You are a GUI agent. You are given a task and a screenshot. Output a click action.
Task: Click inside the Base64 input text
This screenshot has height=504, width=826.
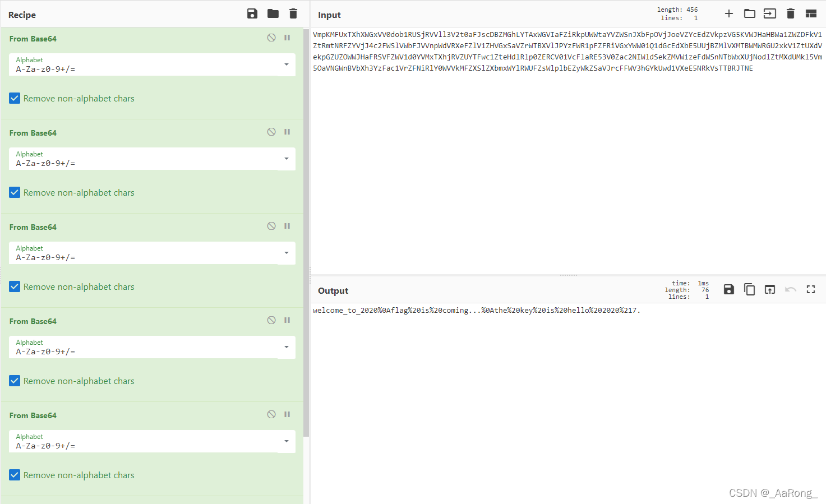[x=567, y=51]
